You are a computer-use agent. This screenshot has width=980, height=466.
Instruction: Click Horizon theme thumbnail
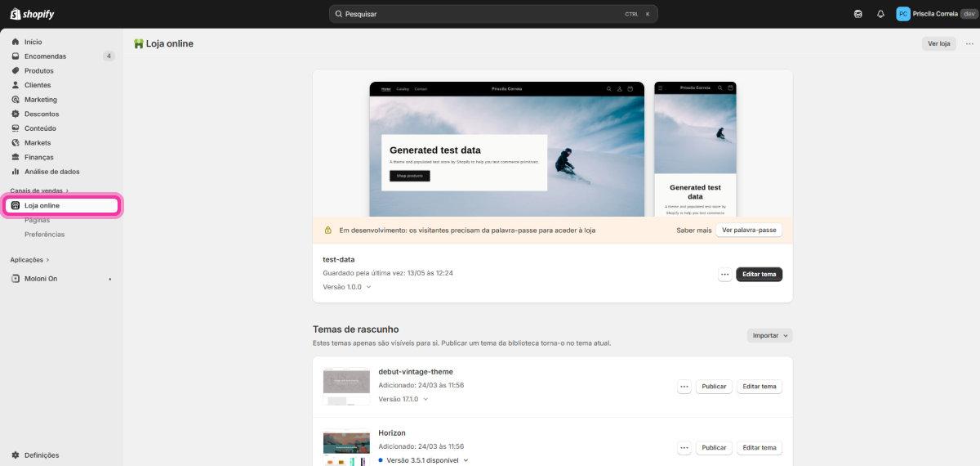346,448
